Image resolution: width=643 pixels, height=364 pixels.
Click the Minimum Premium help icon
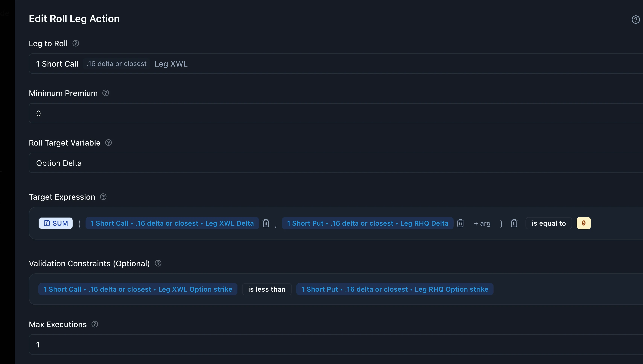coord(106,93)
